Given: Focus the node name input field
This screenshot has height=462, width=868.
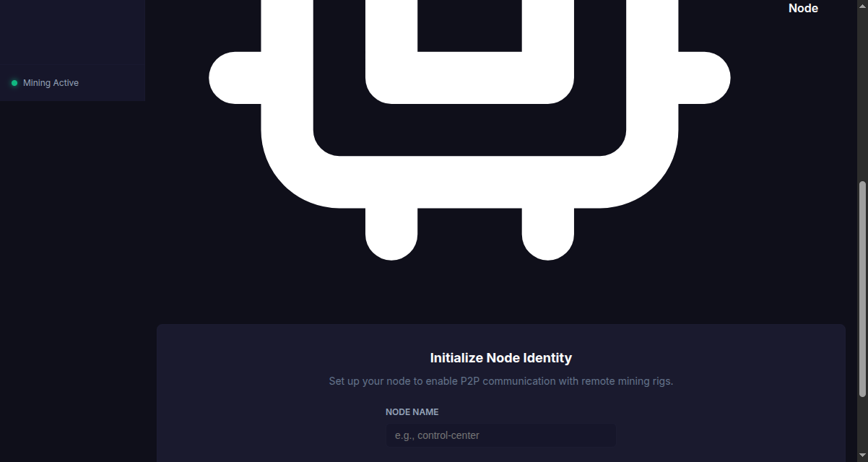Looking at the screenshot, I should point(500,435).
